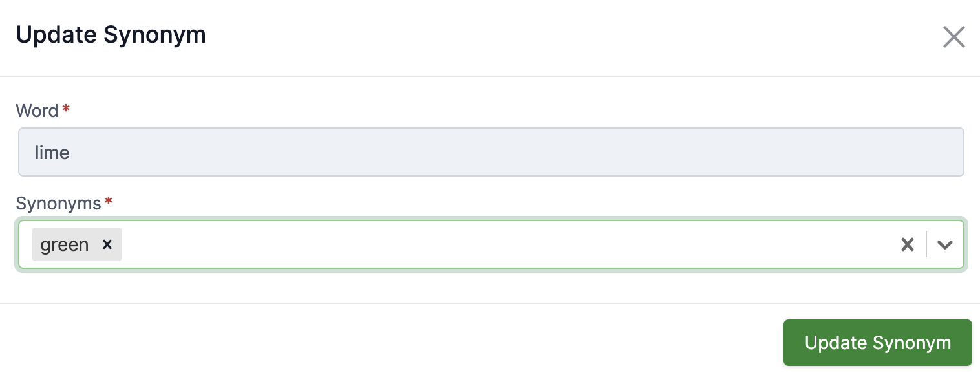Click the "Word" field label
The width and height of the screenshot is (980, 375).
click(x=37, y=111)
